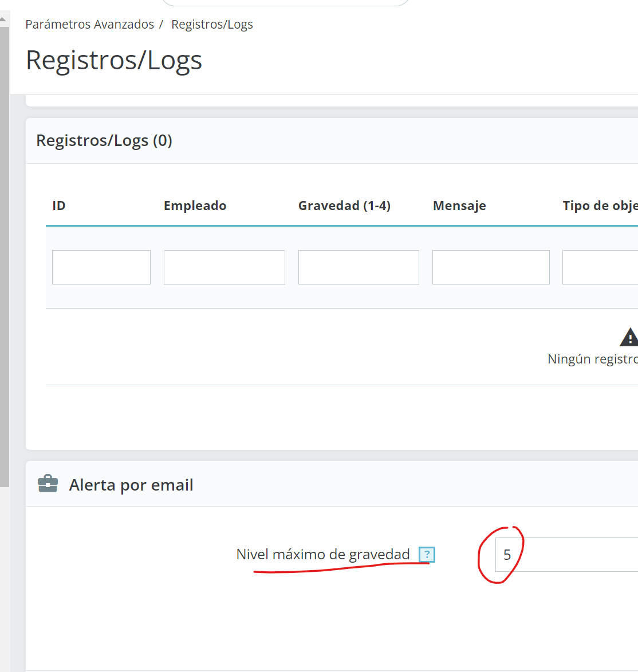Focus the Empleado filter input field
This screenshot has height=672, width=638.
click(225, 267)
